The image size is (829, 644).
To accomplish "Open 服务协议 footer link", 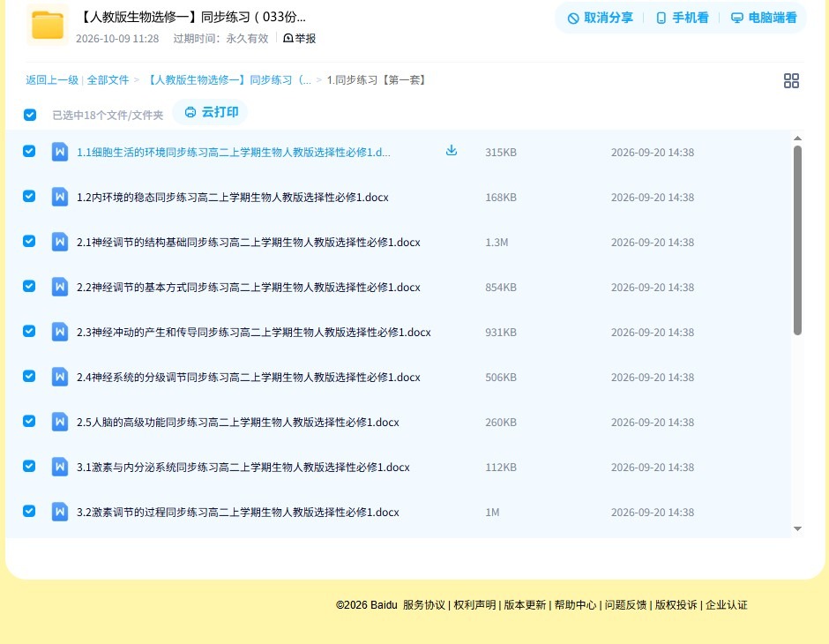I will click(424, 605).
